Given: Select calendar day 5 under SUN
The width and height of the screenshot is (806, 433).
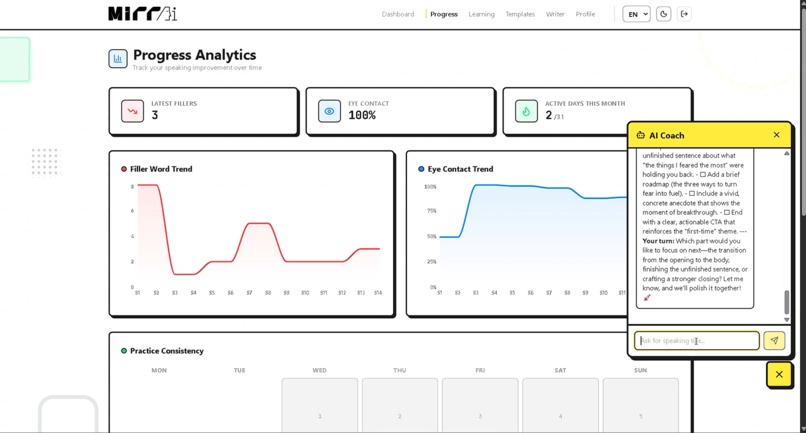Looking at the screenshot, I should pyautogui.click(x=640, y=405).
